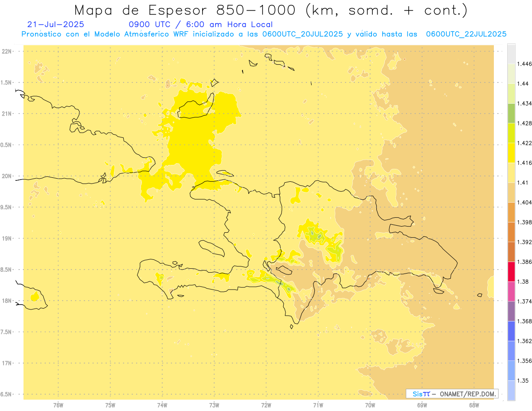Click the bright yellow swatch between 1.416 and 1.422

pyautogui.click(x=511, y=153)
